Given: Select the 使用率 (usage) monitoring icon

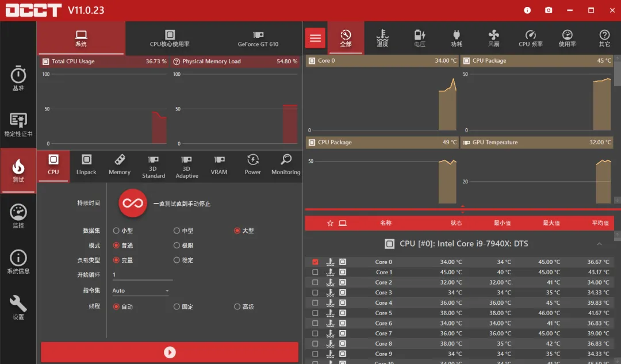Looking at the screenshot, I should [567, 37].
